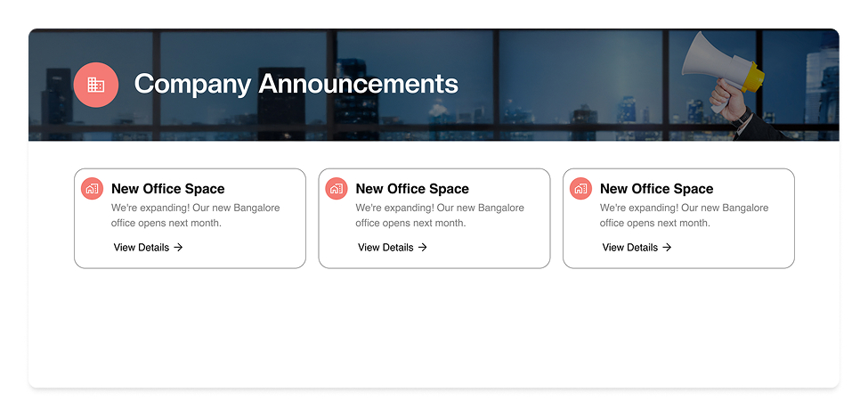This screenshot has width=868, height=417.
Task: Open View Details in the middle announcement card
Action: pos(385,248)
